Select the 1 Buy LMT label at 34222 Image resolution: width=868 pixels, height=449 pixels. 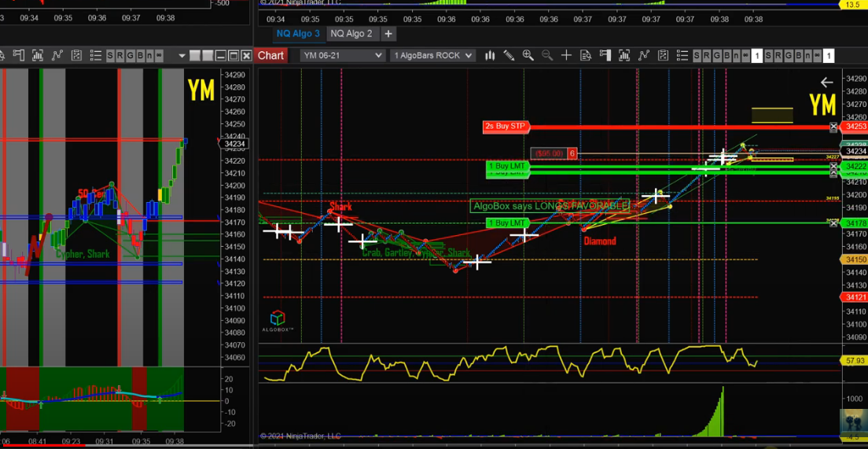508,166
